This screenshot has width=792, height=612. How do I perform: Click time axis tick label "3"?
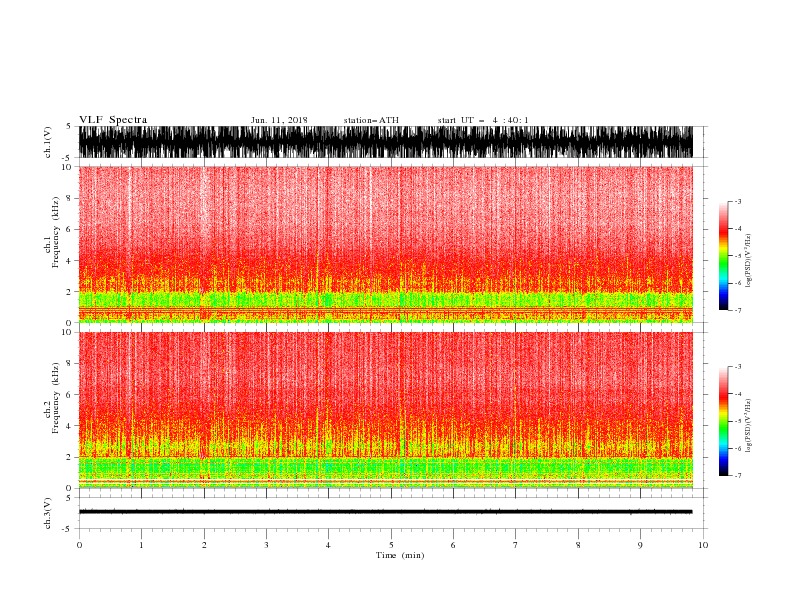pos(266,545)
